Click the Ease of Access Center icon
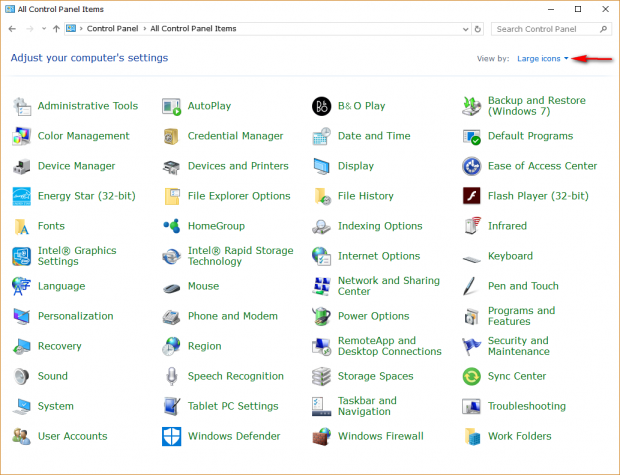620x475 pixels. [x=472, y=166]
